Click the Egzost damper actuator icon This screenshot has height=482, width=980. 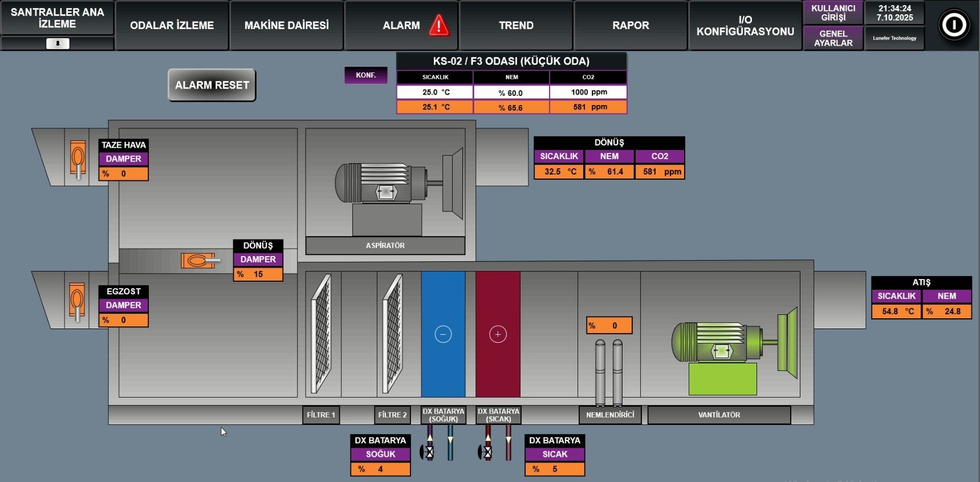coord(77,302)
